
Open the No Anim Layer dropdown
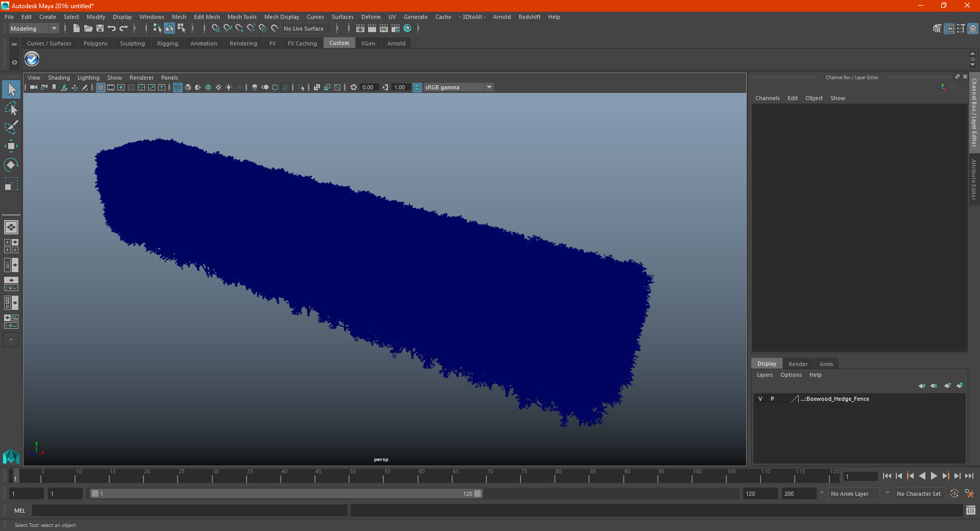(854, 494)
